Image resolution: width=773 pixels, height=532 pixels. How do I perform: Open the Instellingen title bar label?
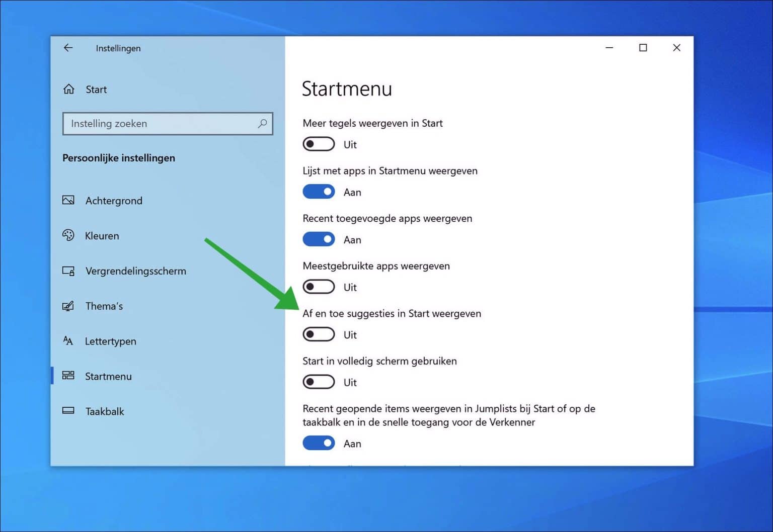pyautogui.click(x=118, y=48)
